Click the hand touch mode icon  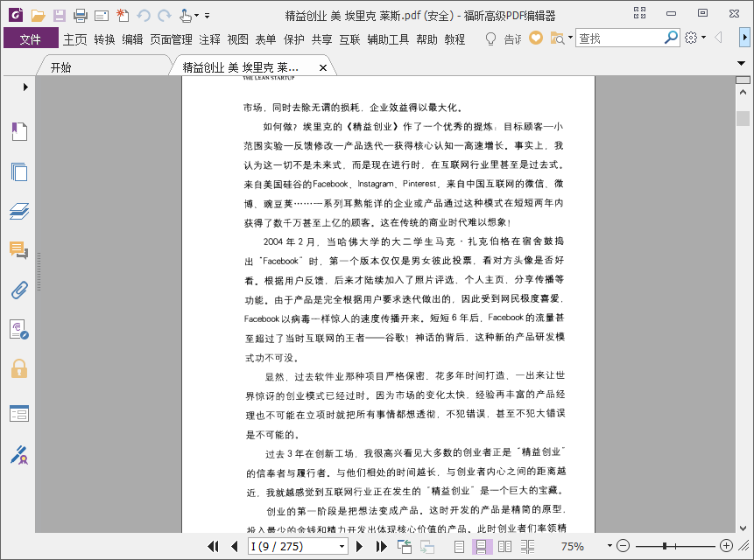coord(186,16)
